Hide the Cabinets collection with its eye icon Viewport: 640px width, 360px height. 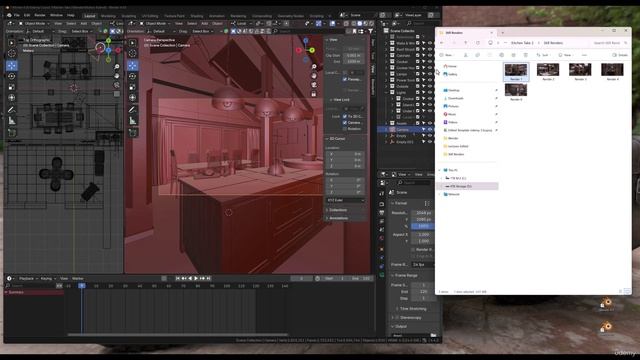click(430, 56)
